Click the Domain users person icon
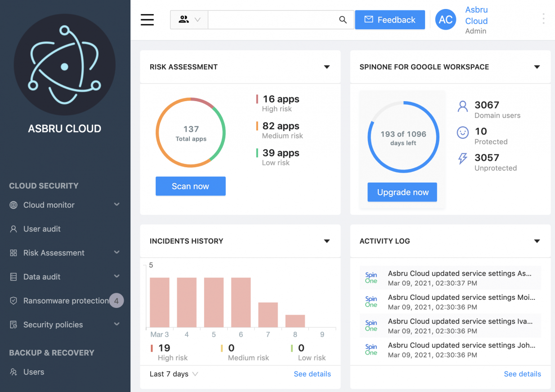The width and height of the screenshot is (555, 392). 463,107
